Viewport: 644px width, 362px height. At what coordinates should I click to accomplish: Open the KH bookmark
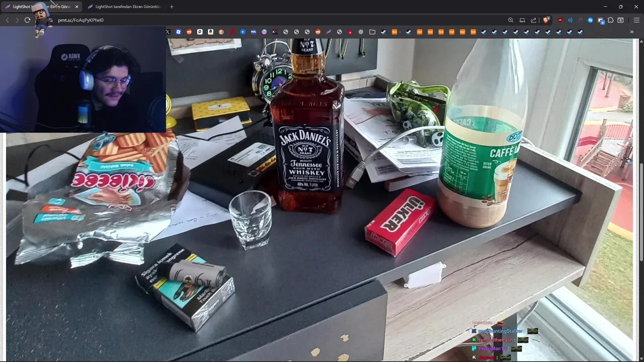tap(275, 32)
